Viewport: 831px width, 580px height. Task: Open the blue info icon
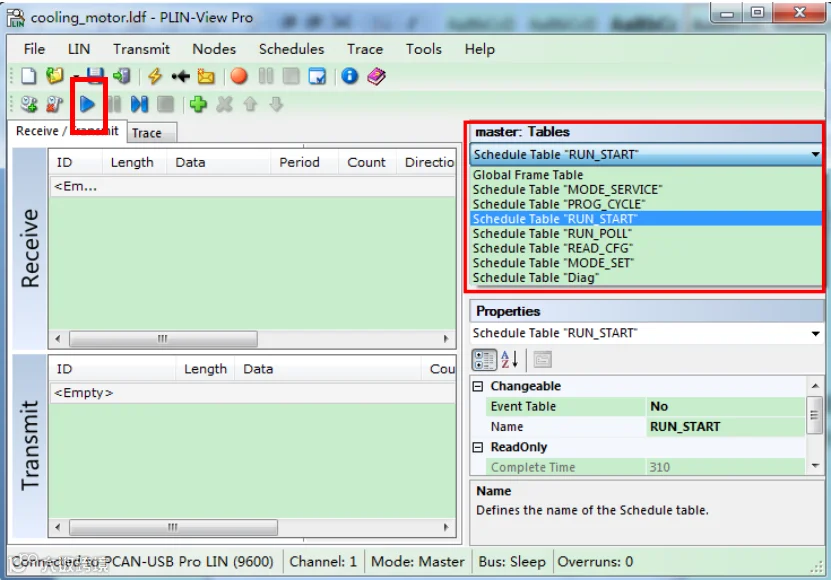pos(349,76)
